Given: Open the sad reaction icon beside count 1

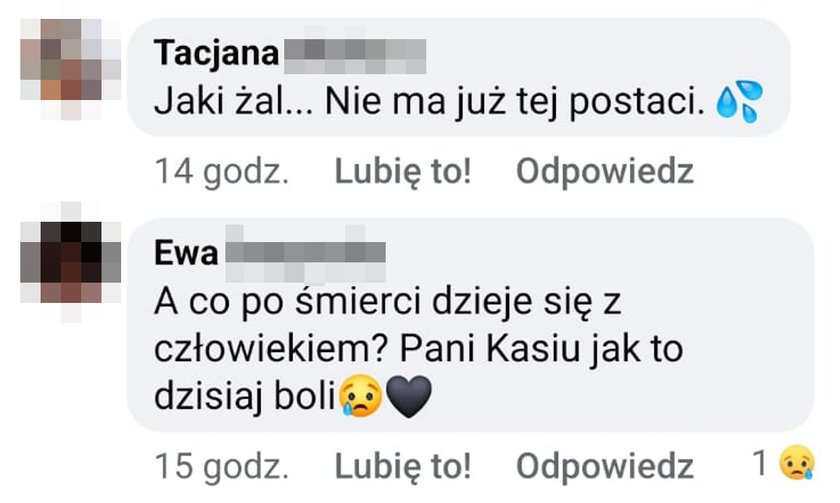Looking at the screenshot, I should pos(797,463).
